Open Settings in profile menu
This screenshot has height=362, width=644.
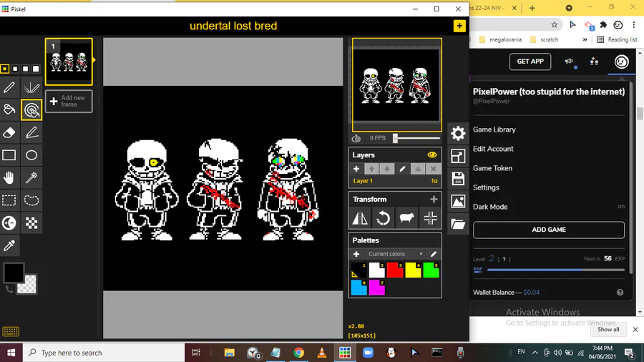tap(486, 187)
